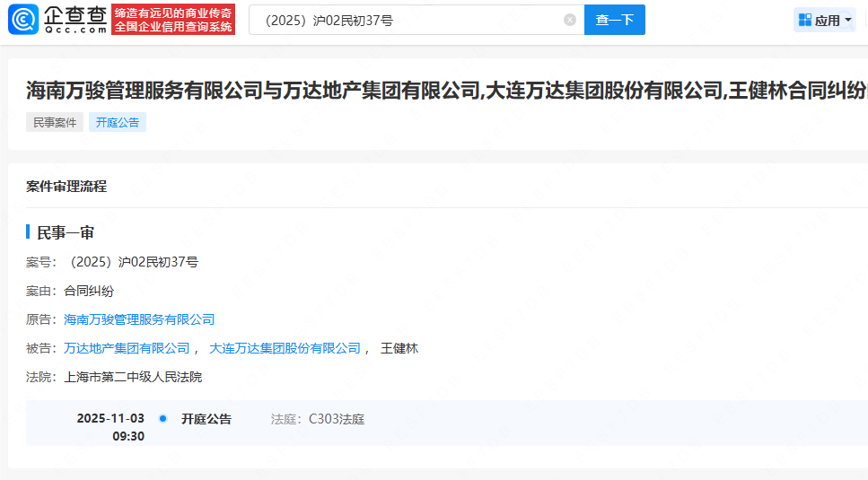
Task: Click the 应用 grid icon
Action: [x=805, y=20]
